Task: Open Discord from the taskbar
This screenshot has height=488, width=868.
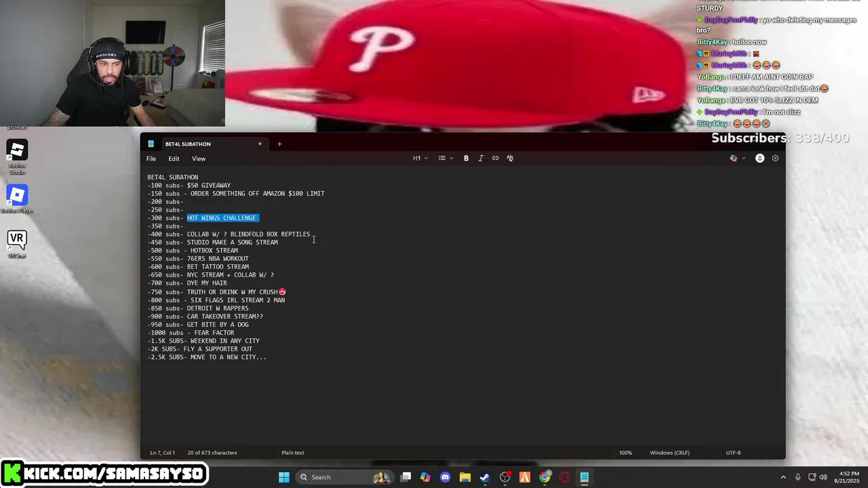Action: [x=445, y=477]
